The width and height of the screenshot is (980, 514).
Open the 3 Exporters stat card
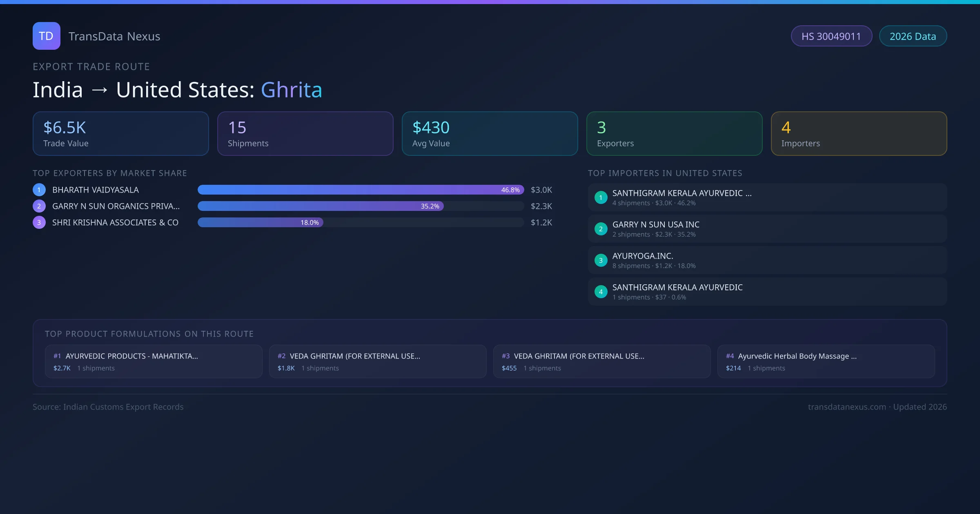point(674,133)
